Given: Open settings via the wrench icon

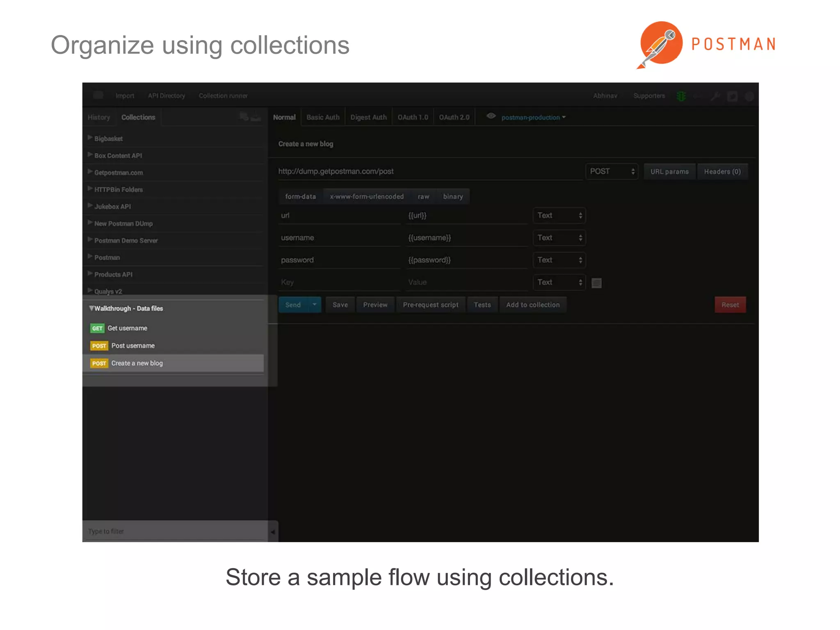Looking at the screenshot, I should 715,96.
